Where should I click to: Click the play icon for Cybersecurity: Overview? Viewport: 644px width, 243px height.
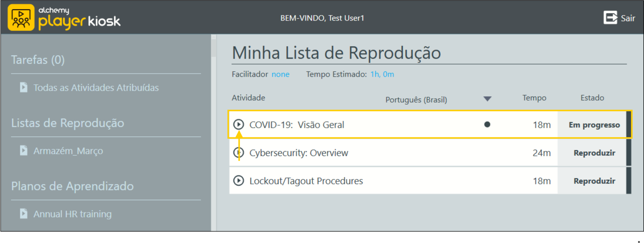[239, 152]
